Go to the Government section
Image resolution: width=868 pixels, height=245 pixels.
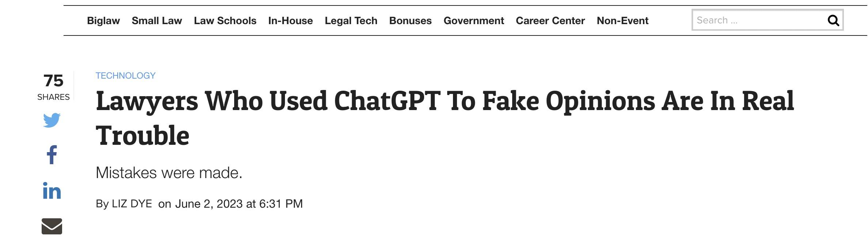coord(474,21)
